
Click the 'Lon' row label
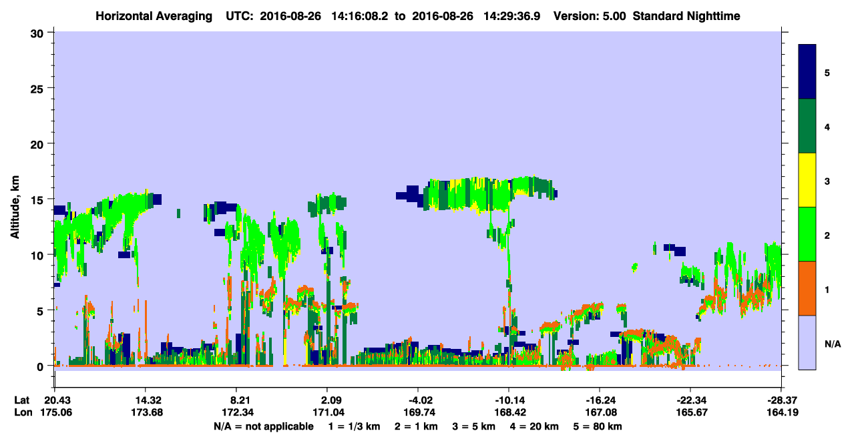[x=22, y=413]
